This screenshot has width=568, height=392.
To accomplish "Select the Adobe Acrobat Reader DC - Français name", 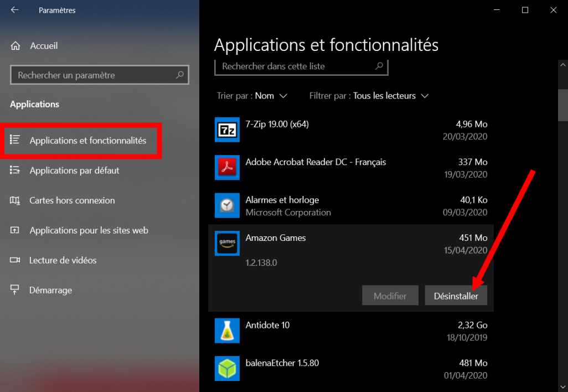I will coord(316,162).
